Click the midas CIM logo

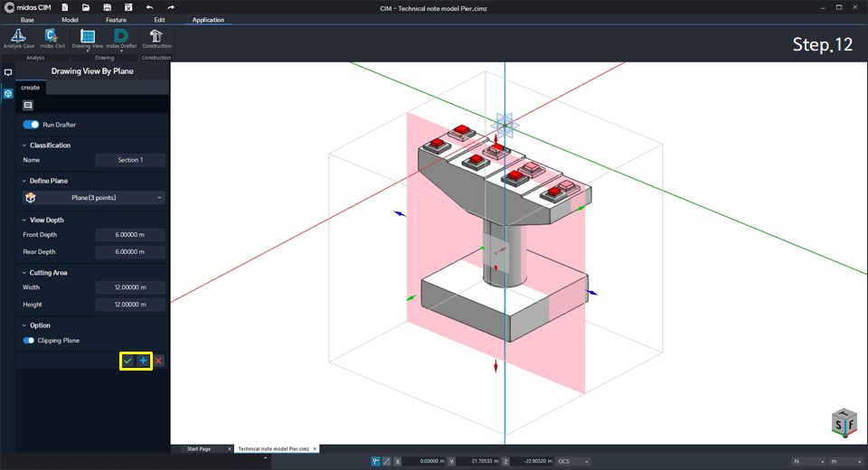[x=28, y=7]
